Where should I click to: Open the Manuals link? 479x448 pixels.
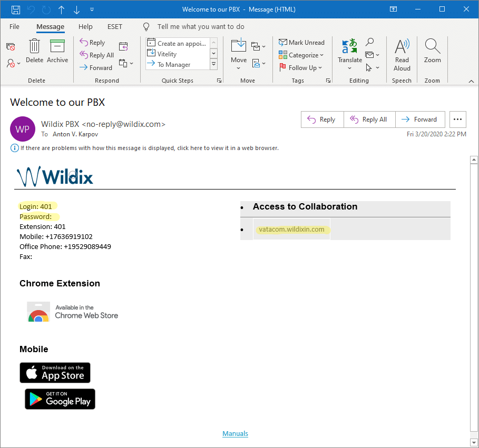click(235, 433)
